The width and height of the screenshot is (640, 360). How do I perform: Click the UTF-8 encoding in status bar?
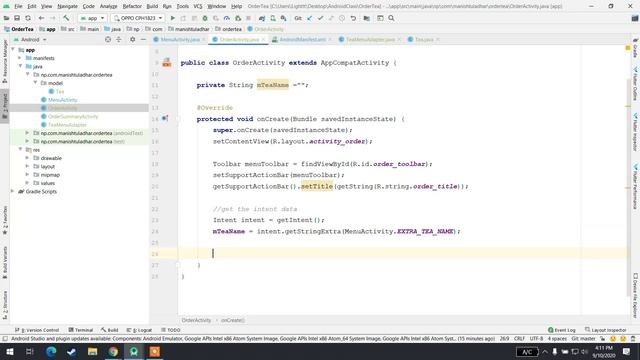(x=536, y=339)
